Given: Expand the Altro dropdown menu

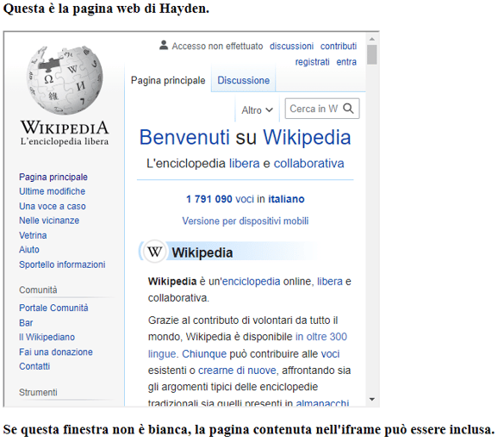Looking at the screenshot, I should (257, 110).
